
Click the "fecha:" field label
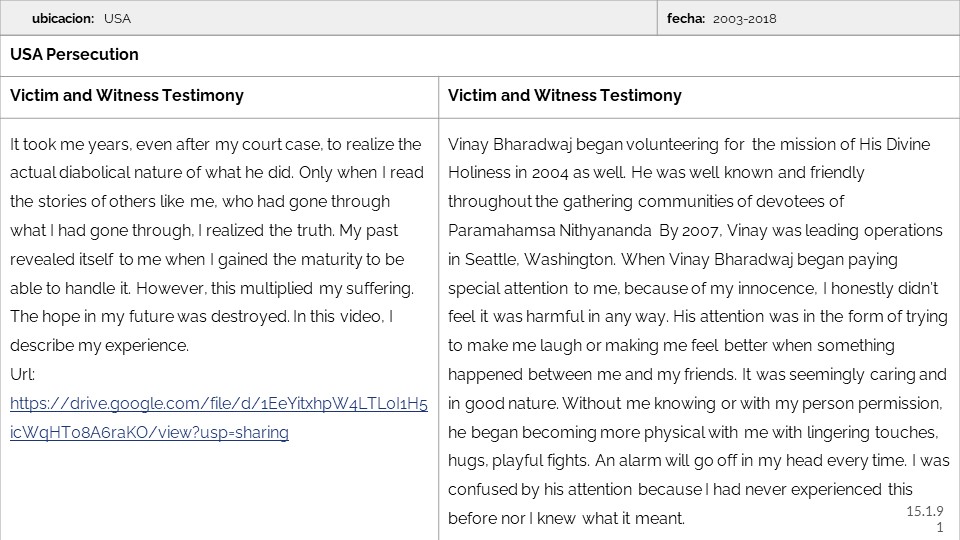[x=686, y=18]
